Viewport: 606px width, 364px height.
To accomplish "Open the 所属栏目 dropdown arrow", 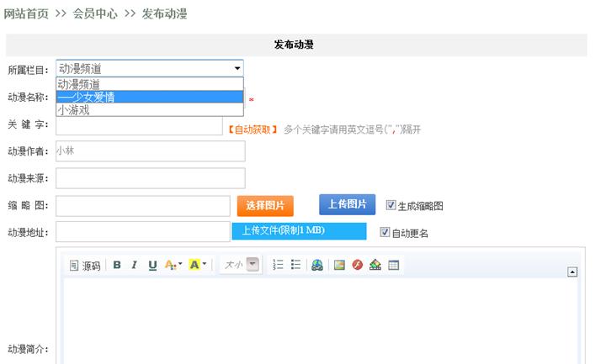I will (x=237, y=68).
